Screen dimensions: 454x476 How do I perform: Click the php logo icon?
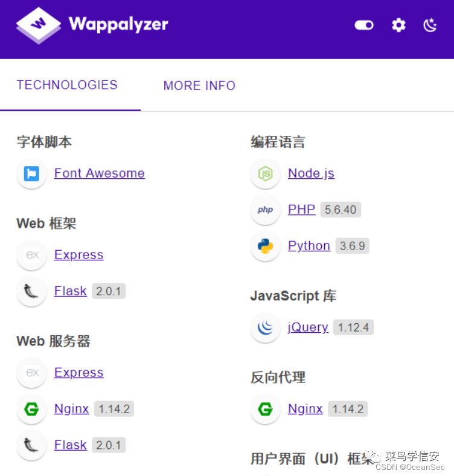265,210
